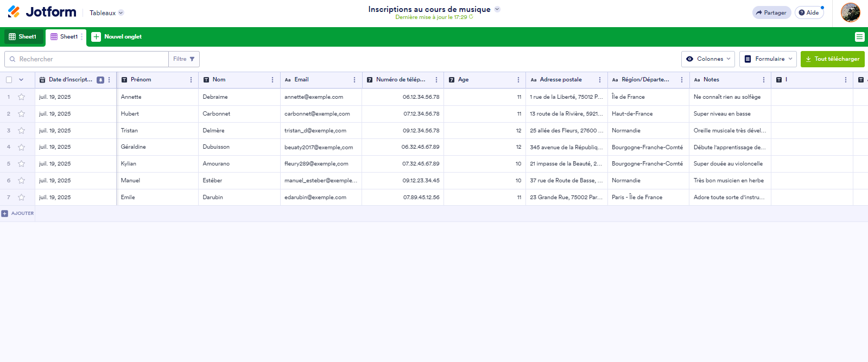The width and height of the screenshot is (868, 362).
Task: Open Date d'inscription column menu dots
Action: [109, 80]
